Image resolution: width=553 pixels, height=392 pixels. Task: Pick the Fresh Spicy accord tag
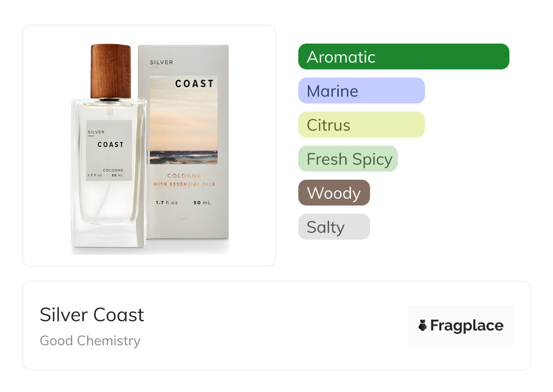pos(348,159)
